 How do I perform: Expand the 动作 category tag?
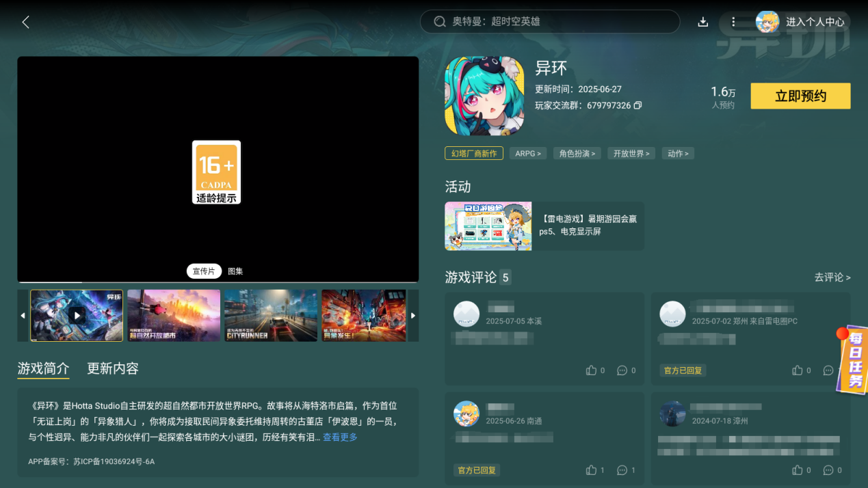click(677, 153)
